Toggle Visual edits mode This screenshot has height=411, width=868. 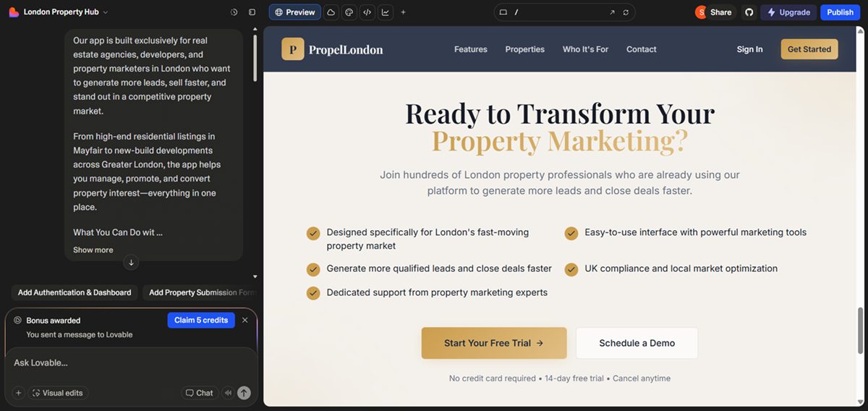(x=58, y=393)
